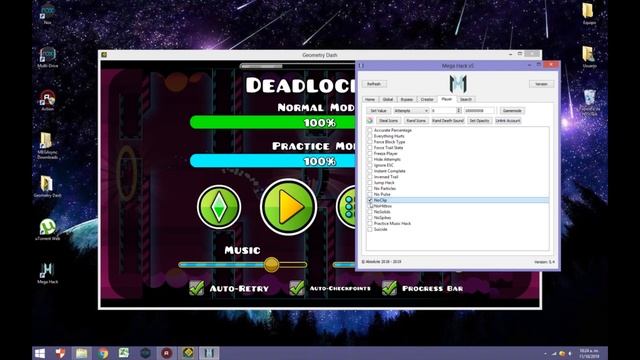Switch to the Creator tab
This screenshot has width=640, height=360.
[427, 99]
